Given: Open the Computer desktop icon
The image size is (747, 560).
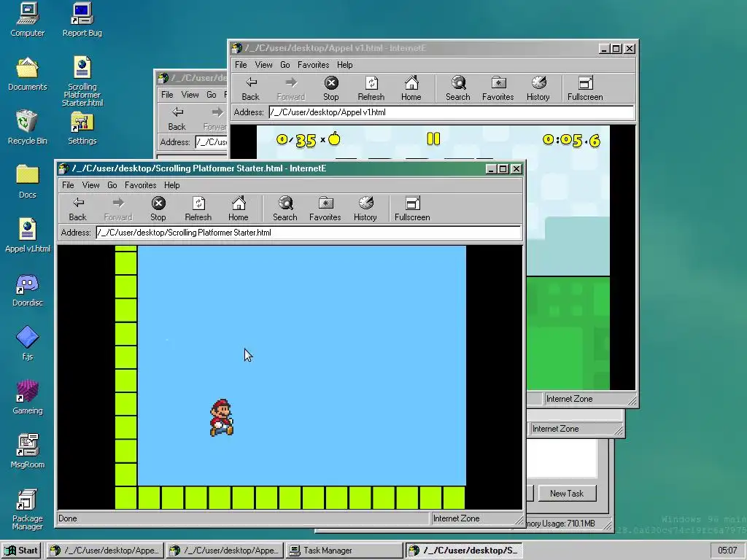Looking at the screenshot, I should click(x=27, y=20).
